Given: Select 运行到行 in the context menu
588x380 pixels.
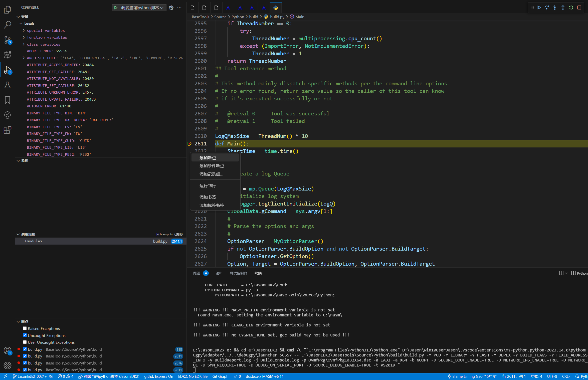Looking at the screenshot, I should (215, 186).
